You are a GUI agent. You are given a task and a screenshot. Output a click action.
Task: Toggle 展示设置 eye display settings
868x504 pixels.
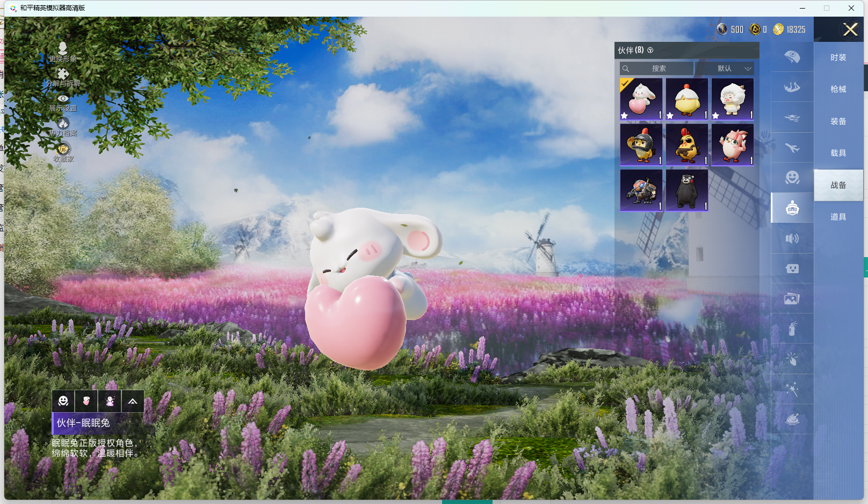pyautogui.click(x=63, y=99)
